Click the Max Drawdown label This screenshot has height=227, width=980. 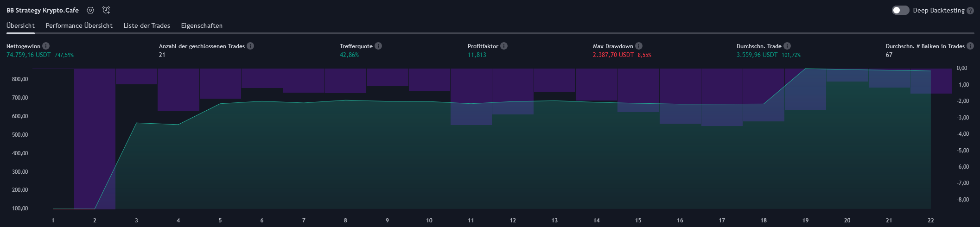pos(613,46)
